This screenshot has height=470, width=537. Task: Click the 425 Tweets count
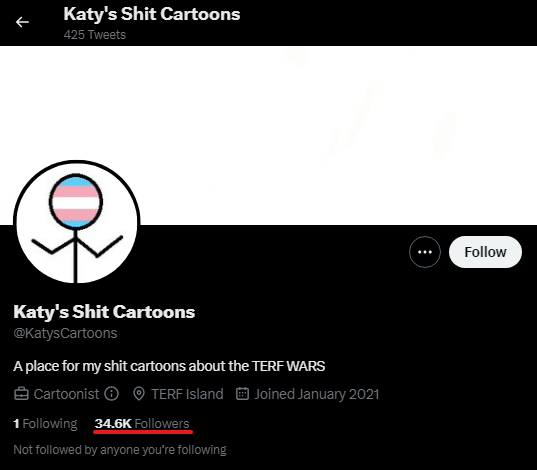tap(95, 35)
